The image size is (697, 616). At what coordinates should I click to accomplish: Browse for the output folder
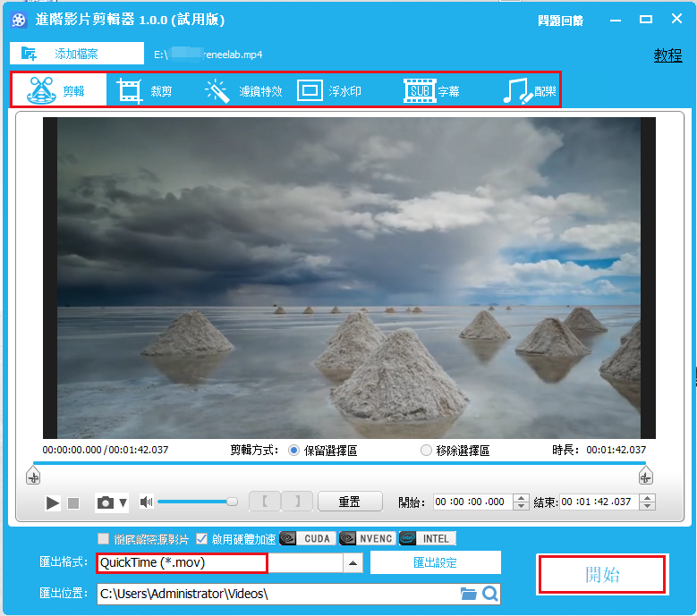pyautogui.click(x=468, y=594)
